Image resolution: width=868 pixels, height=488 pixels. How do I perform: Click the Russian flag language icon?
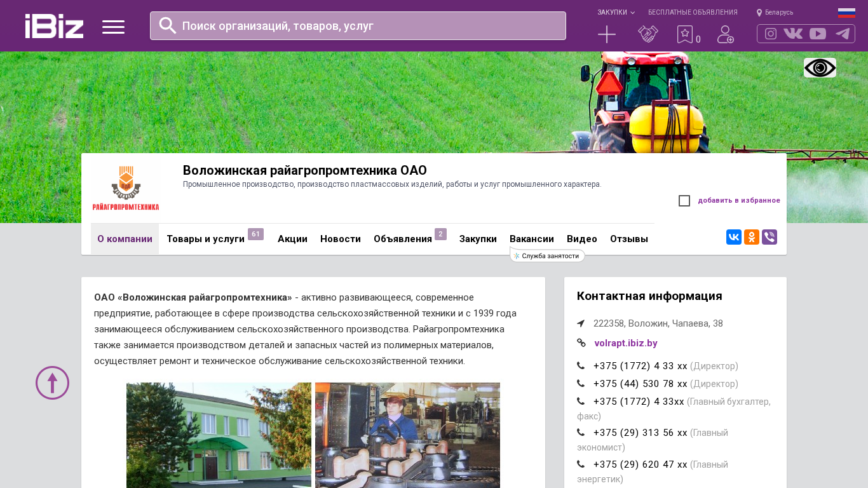point(846,13)
